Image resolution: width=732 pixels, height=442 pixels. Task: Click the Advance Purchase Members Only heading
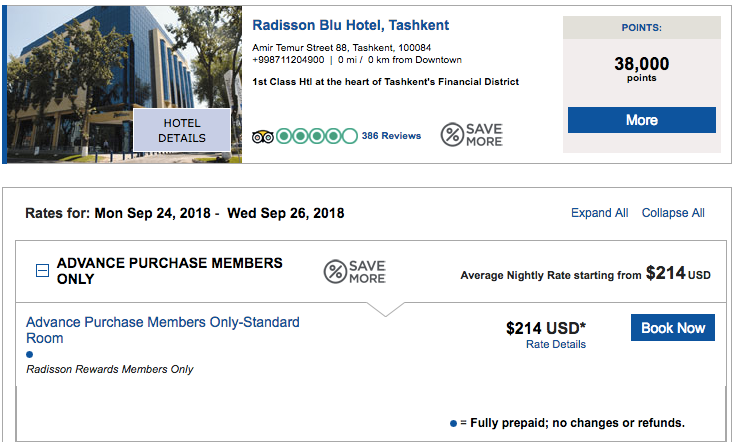point(170,271)
